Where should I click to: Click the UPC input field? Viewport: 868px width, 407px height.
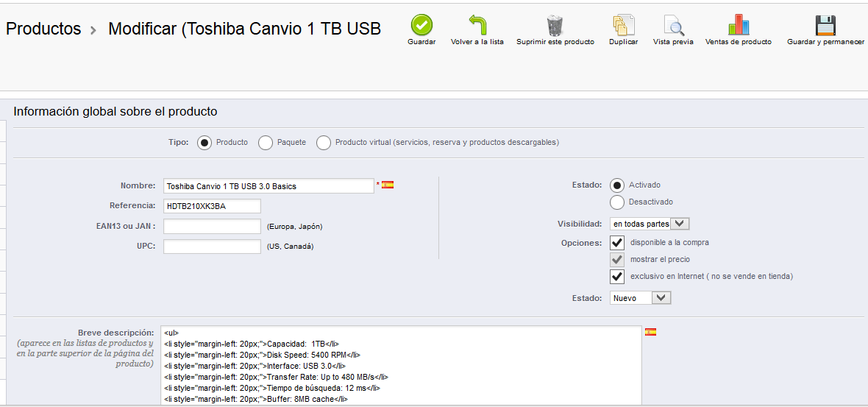212,247
